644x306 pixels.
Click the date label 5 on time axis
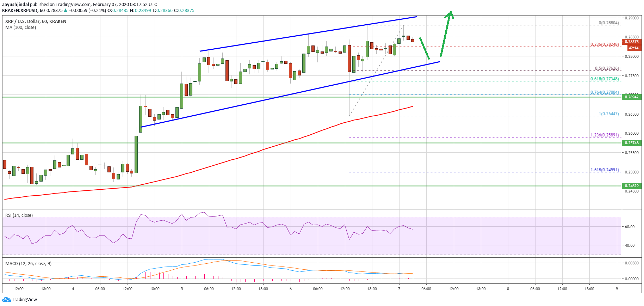(x=182, y=289)
